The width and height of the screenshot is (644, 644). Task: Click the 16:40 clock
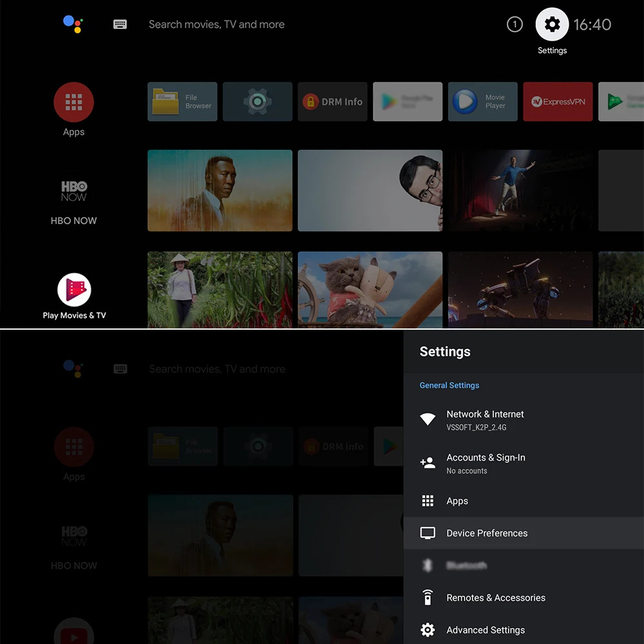592,24
